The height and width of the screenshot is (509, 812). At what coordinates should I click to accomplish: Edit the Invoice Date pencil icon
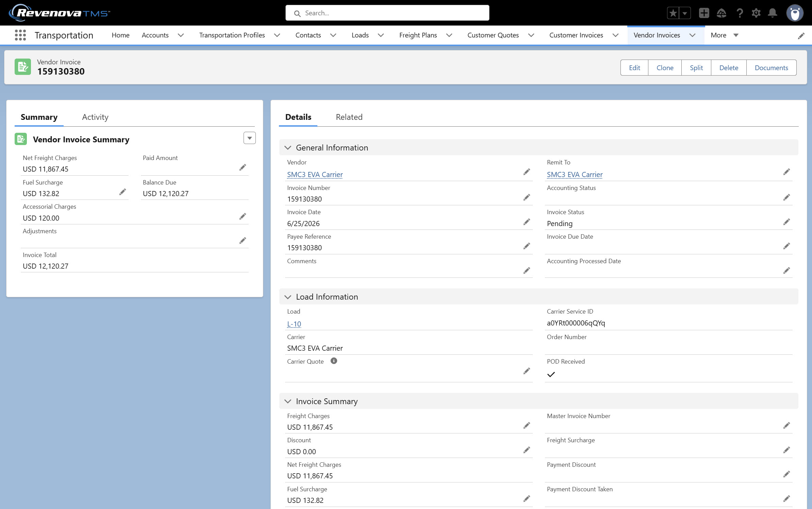point(527,222)
